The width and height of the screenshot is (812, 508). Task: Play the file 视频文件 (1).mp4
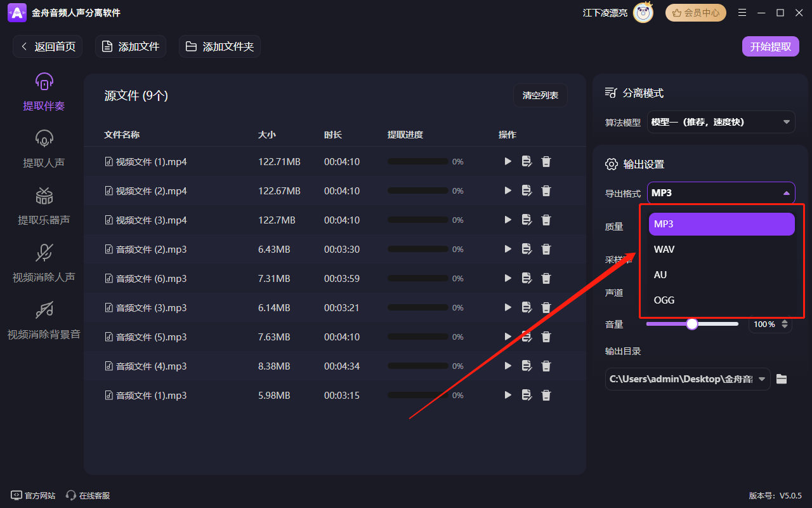507,161
